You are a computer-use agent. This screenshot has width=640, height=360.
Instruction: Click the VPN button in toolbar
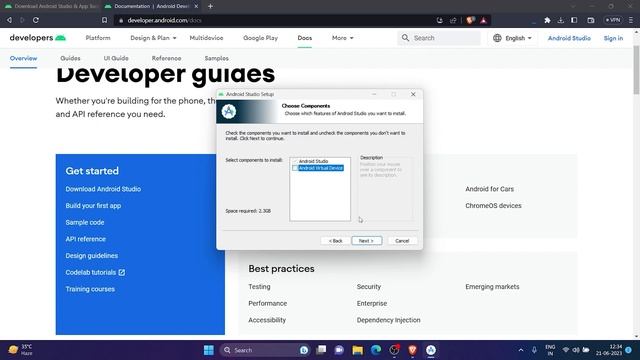coord(613,20)
